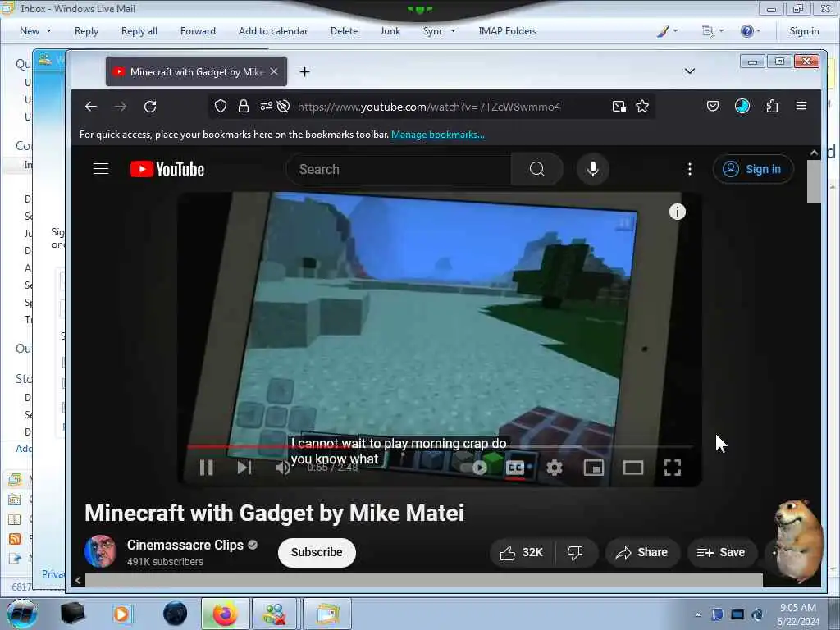Like the video with thumbs up
The height and width of the screenshot is (630, 840).
pos(522,552)
